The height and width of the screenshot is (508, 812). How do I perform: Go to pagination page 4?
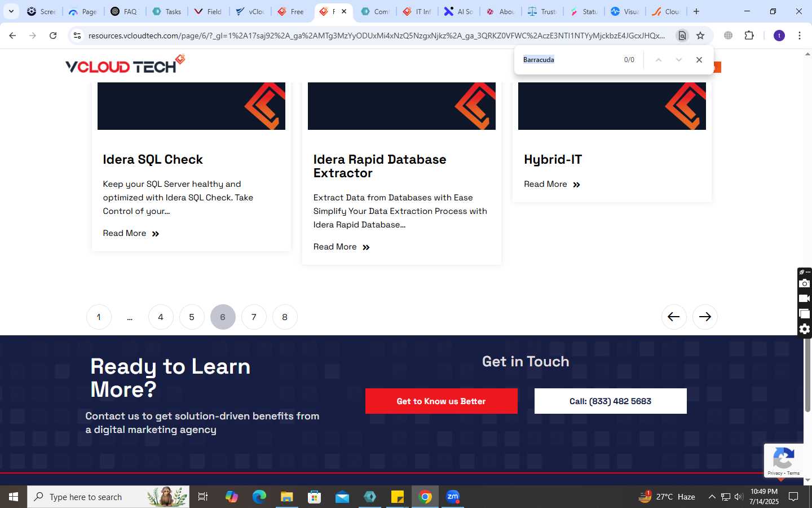pyautogui.click(x=161, y=317)
